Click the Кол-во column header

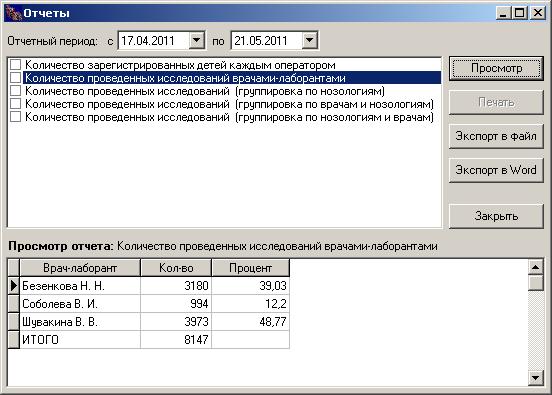176,268
